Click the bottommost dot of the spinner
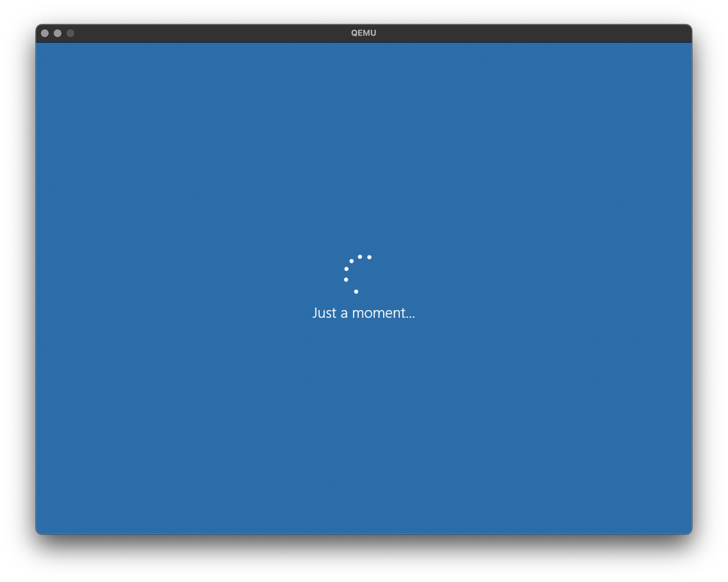Viewport: 728px width, 582px height. 356,292
